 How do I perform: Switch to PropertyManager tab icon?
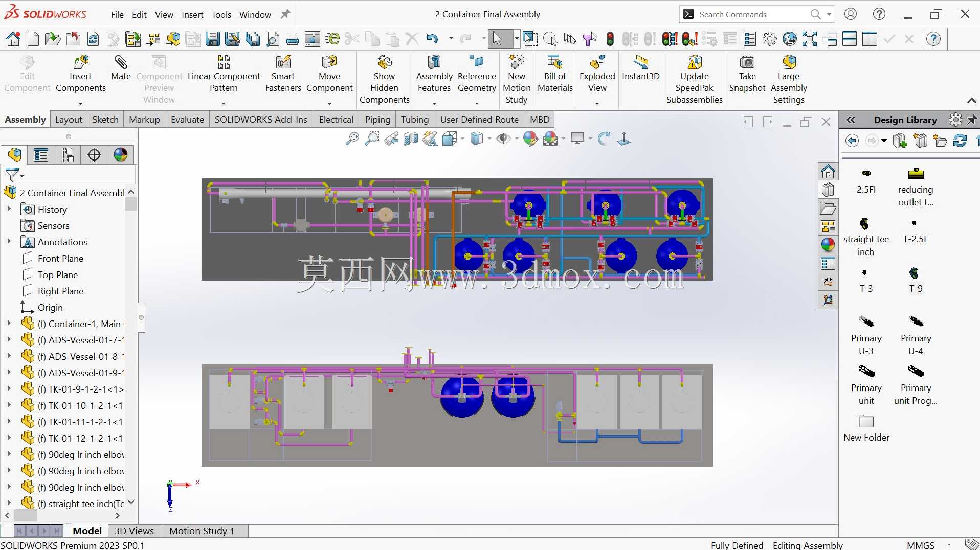coord(41,155)
